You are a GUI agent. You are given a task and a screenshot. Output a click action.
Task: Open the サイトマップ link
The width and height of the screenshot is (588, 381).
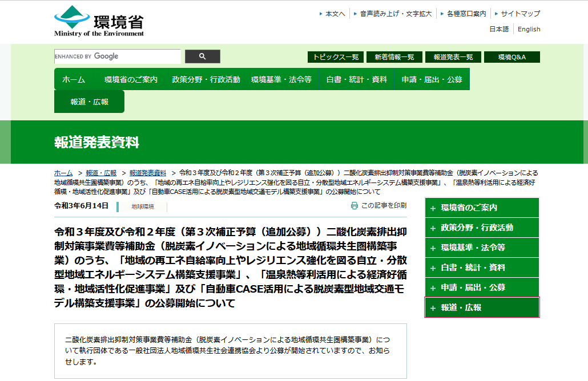tap(520, 14)
